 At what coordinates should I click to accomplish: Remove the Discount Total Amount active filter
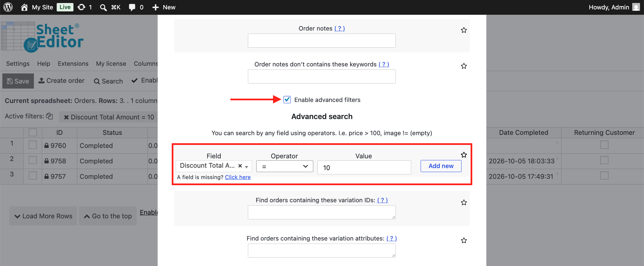coord(66,117)
